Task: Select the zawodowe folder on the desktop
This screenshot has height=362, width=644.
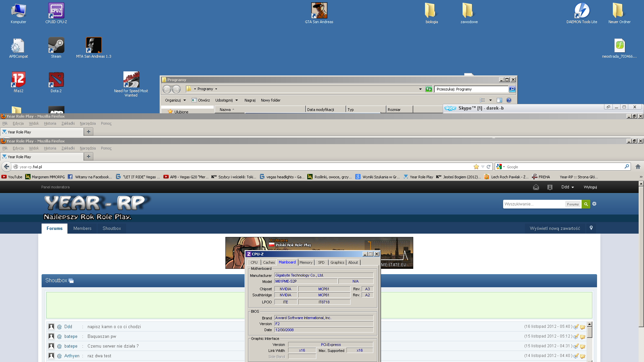Action: [469, 13]
